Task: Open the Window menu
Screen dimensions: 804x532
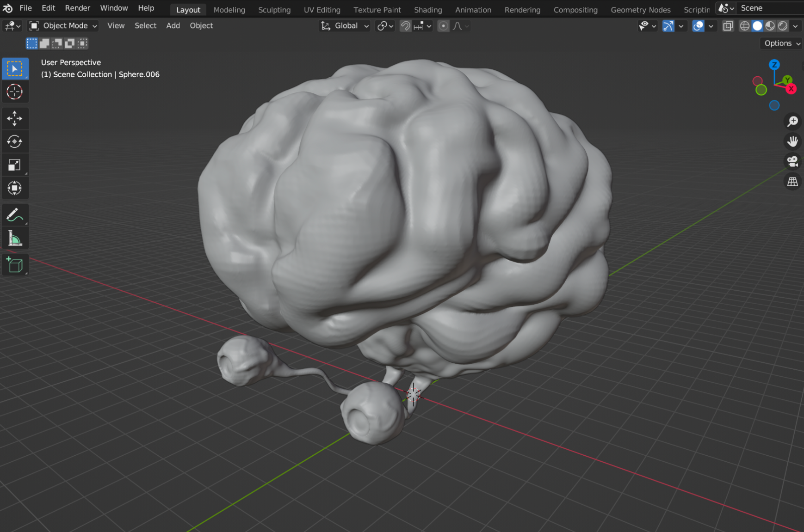Action: tap(114, 8)
